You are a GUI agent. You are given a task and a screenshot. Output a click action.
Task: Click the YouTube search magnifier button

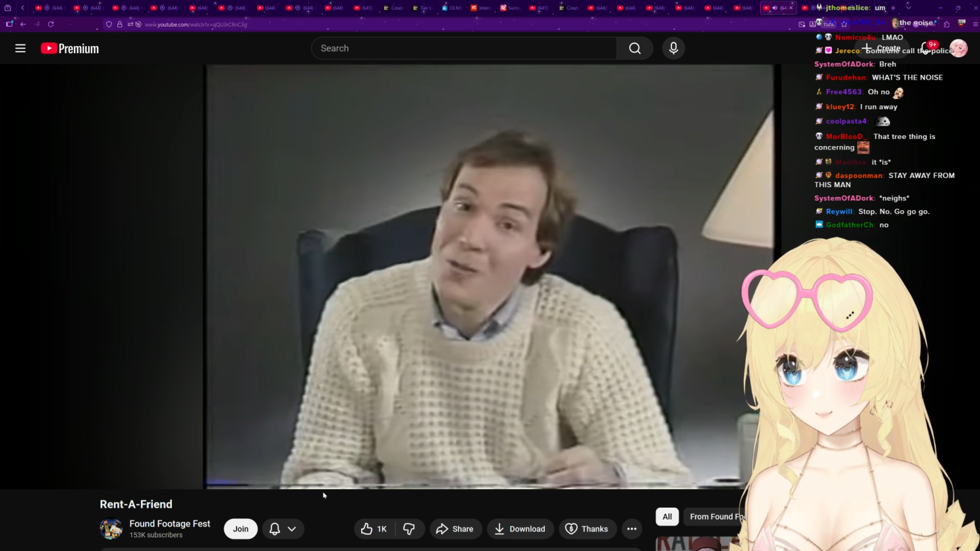(x=634, y=48)
